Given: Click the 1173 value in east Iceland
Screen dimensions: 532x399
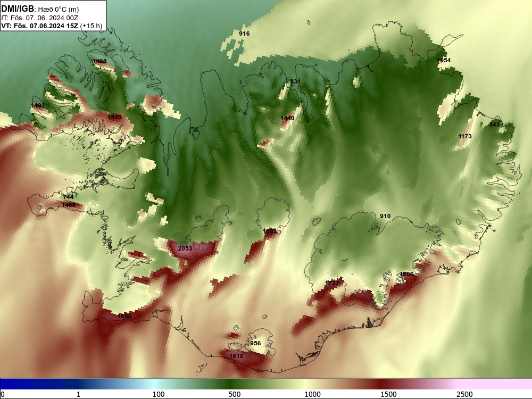Looking at the screenshot, I should pos(465,136).
